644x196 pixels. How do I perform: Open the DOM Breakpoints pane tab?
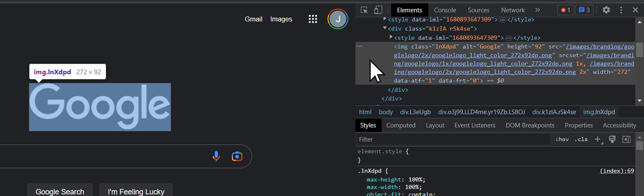(x=530, y=125)
